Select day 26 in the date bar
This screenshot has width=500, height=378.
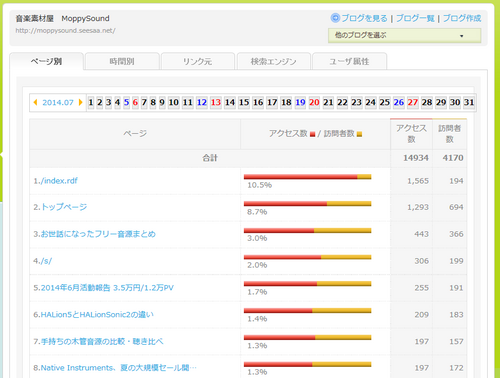[x=399, y=102]
